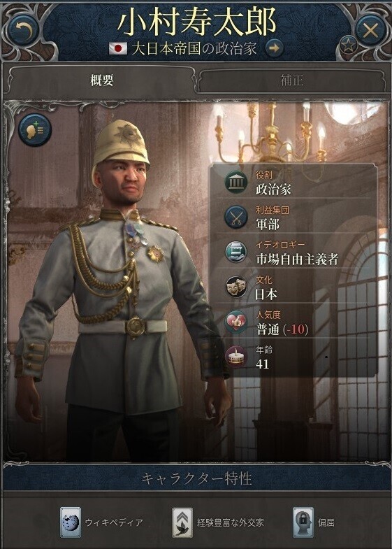
Task: Toggle the star pin favorite icon
Action: (x=348, y=46)
